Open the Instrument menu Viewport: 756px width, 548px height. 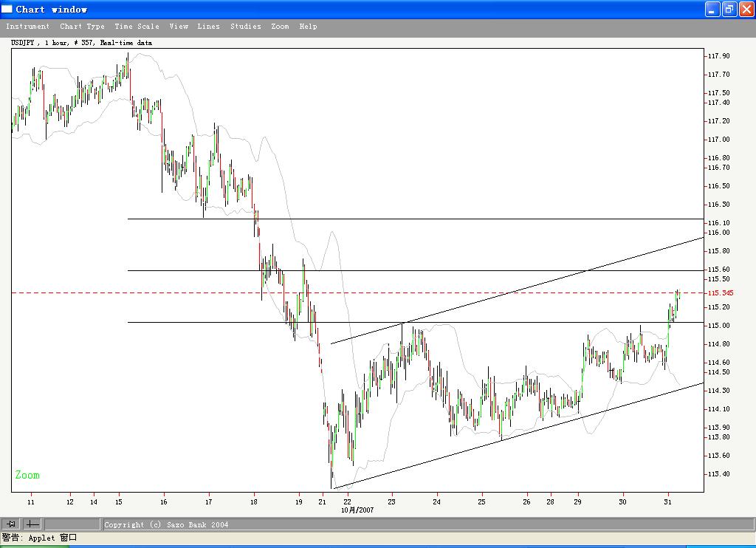click(x=27, y=27)
